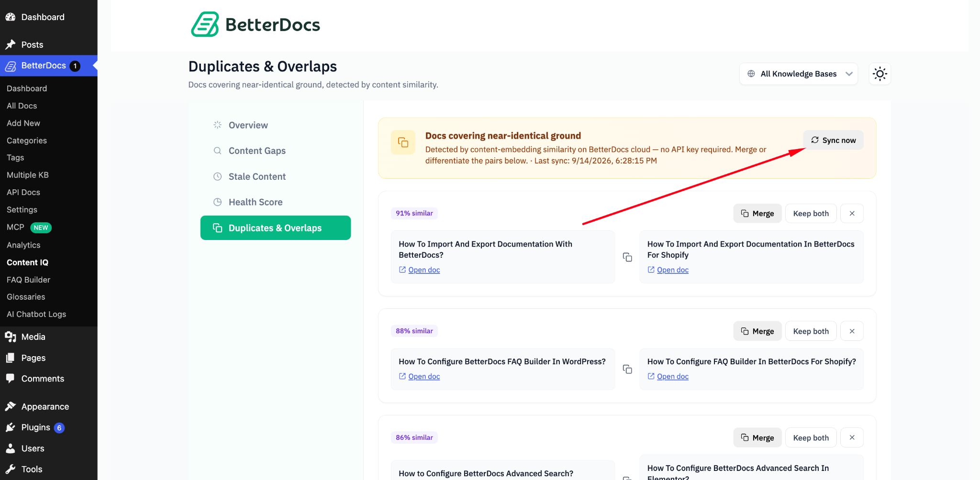Click the BetterDocs notification badge
Screen dimensions: 980x480
pyautogui.click(x=75, y=66)
